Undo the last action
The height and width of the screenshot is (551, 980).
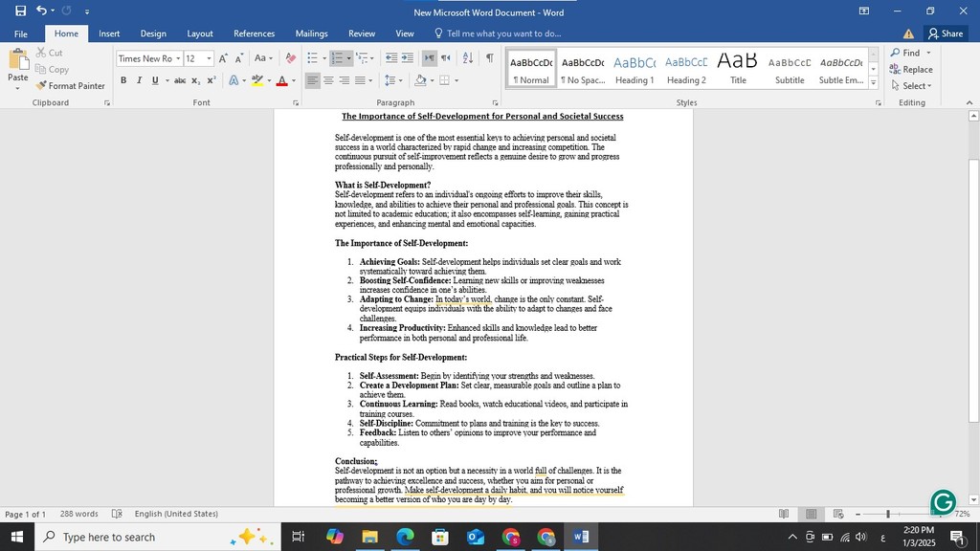tap(41, 11)
